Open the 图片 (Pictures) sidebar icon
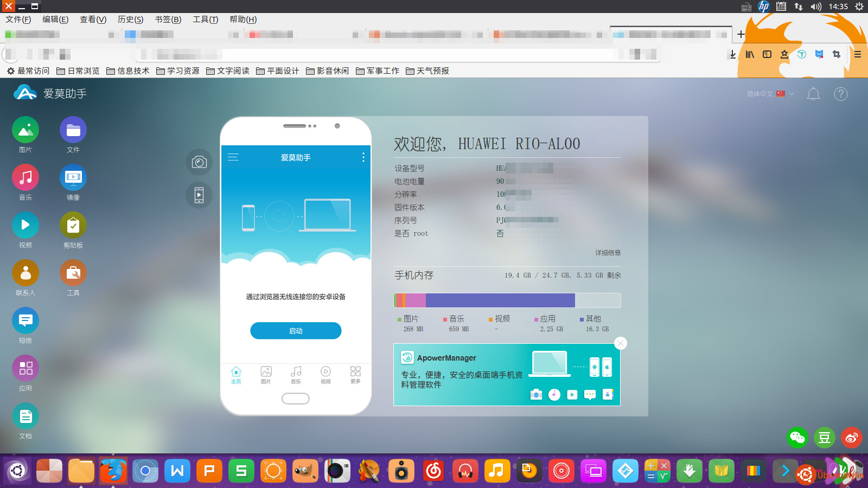The image size is (868, 488). tap(25, 130)
